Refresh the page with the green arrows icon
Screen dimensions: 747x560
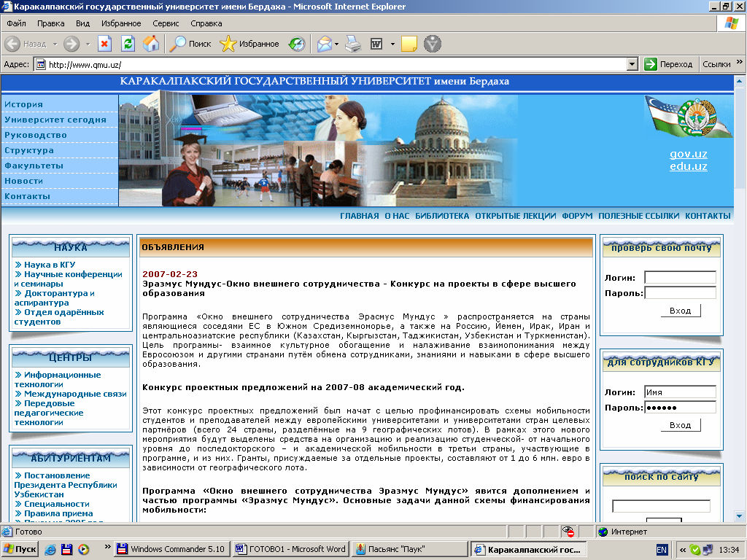(x=128, y=44)
